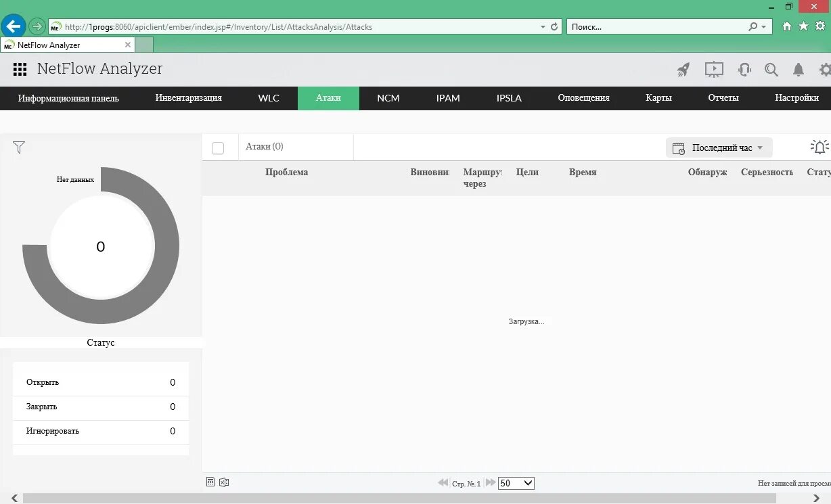The image size is (831, 504).
Task: Open the browser home icon
Action: [x=786, y=26]
